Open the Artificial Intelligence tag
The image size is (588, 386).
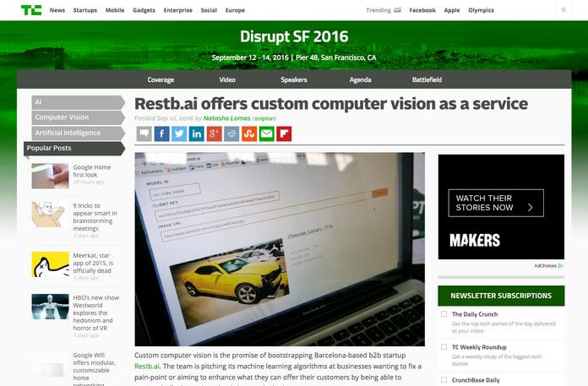78,133
